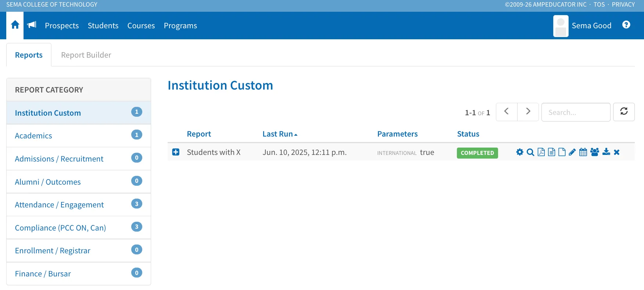Open the Programs menu
The image size is (644, 290).
coord(180,26)
